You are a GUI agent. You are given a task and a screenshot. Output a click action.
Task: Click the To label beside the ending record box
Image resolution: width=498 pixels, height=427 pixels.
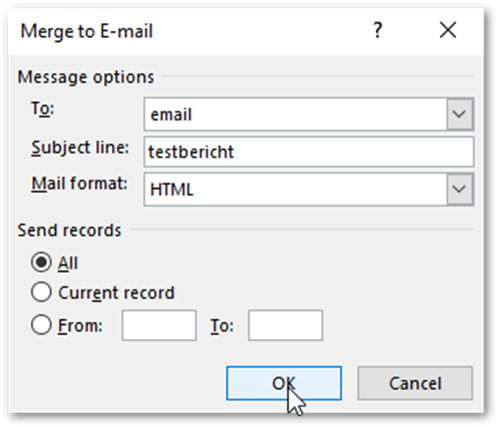click(222, 326)
